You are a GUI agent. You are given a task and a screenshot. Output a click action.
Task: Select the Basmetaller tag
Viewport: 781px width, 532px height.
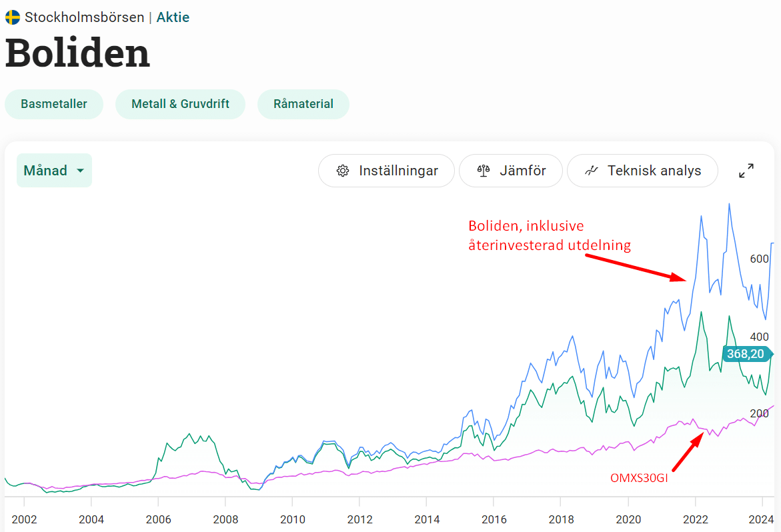[54, 104]
